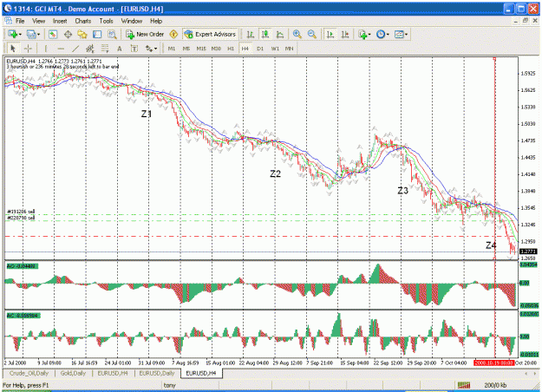Restore the inner chart window
The height and width of the screenshot is (392, 542).
526,21
